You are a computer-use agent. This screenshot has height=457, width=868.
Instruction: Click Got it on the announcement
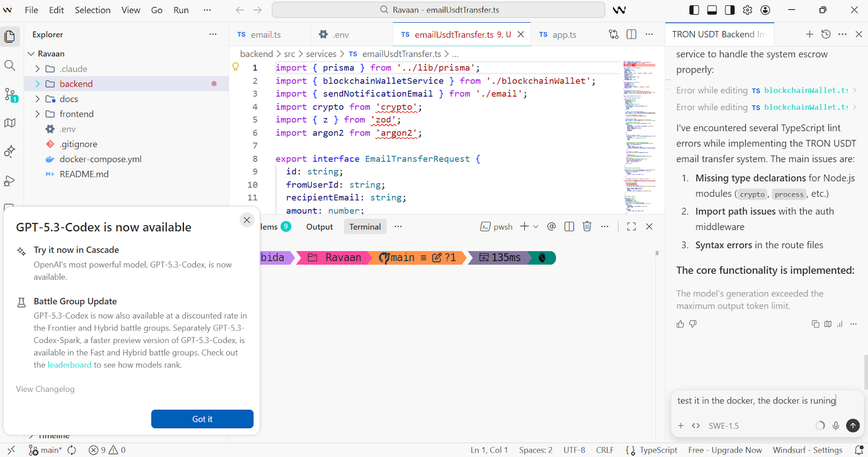tap(202, 419)
